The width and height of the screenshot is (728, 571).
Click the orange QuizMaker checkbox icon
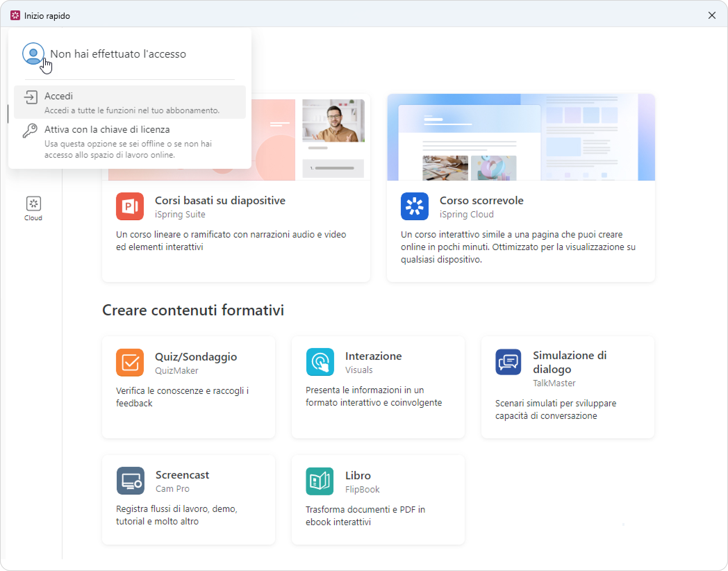pos(130,363)
